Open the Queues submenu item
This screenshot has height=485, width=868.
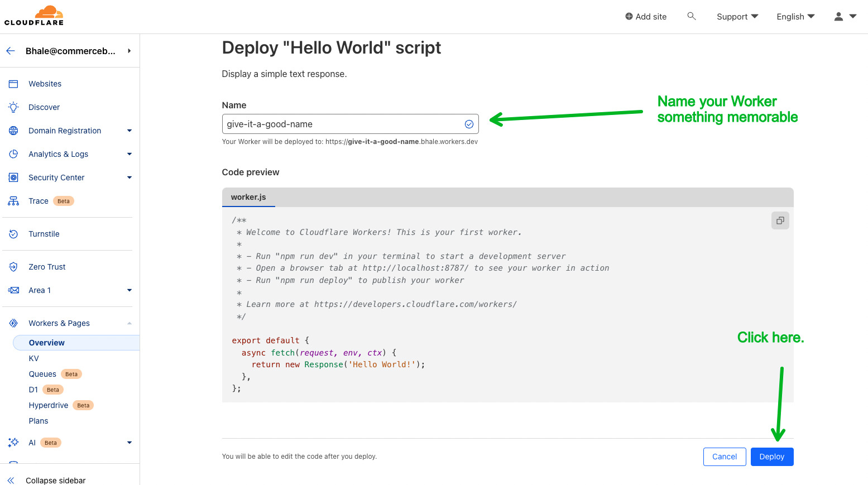click(x=42, y=374)
